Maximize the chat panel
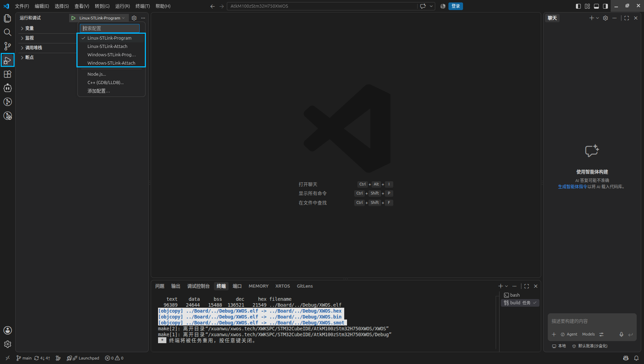644x364 pixels. (x=627, y=18)
